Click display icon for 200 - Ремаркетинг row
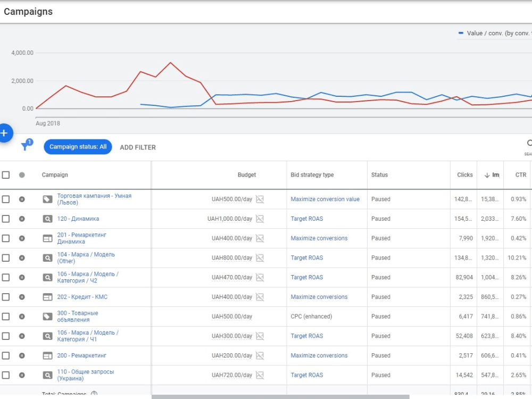532x399 pixels. pyautogui.click(x=47, y=355)
